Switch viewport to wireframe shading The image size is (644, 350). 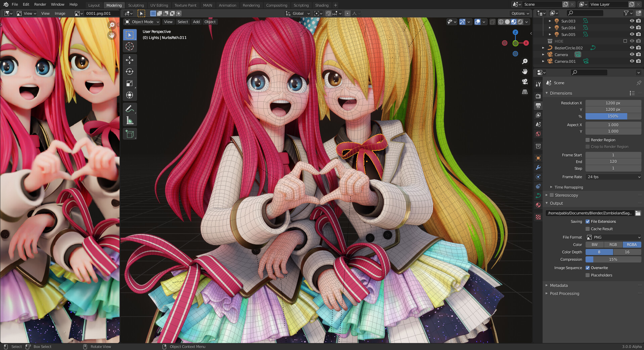click(x=501, y=22)
